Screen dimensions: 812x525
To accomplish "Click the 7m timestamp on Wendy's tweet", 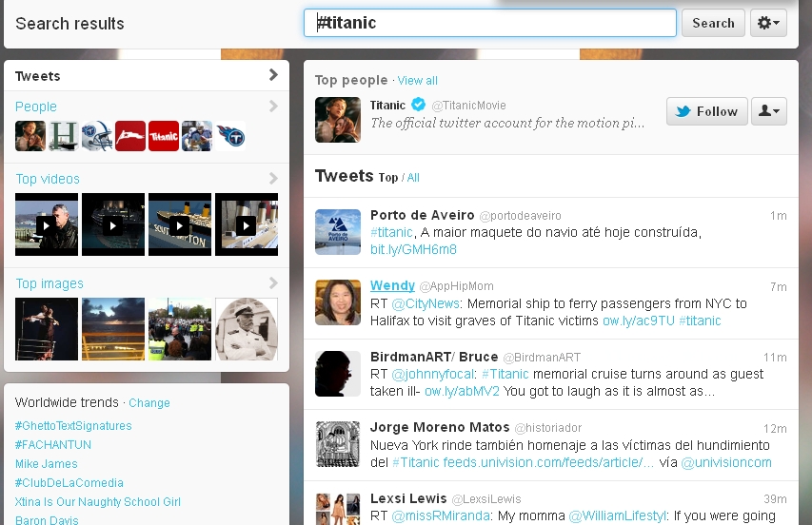I will [779, 287].
